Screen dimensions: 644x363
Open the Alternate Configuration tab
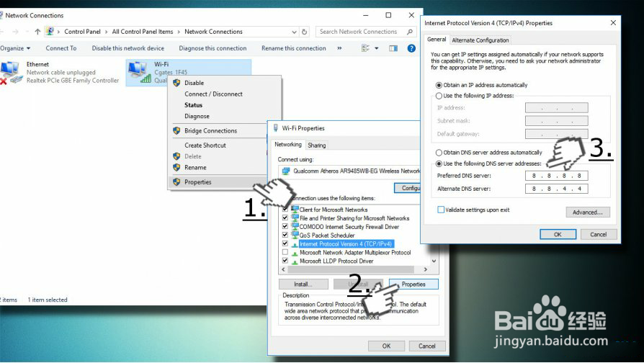pyautogui.click(x=480, y=40)
